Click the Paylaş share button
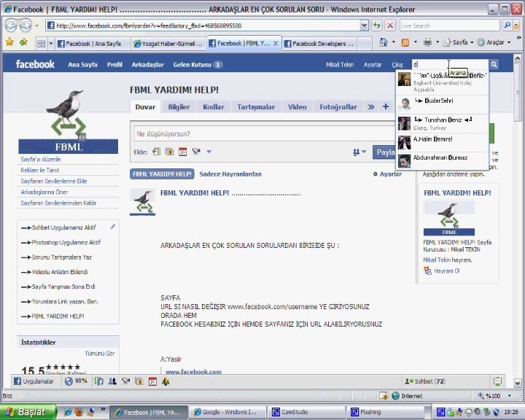525x420 pixels. (x=385, y=152)
